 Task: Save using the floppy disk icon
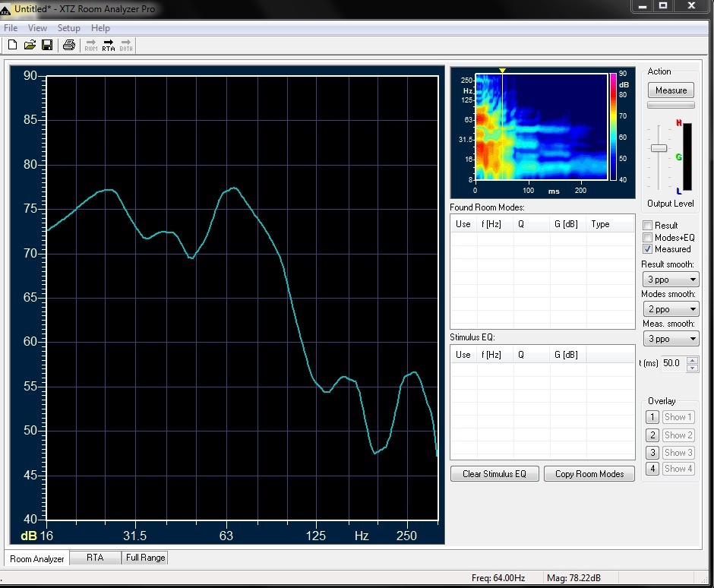pyautogui.click(x=47, y=45)
